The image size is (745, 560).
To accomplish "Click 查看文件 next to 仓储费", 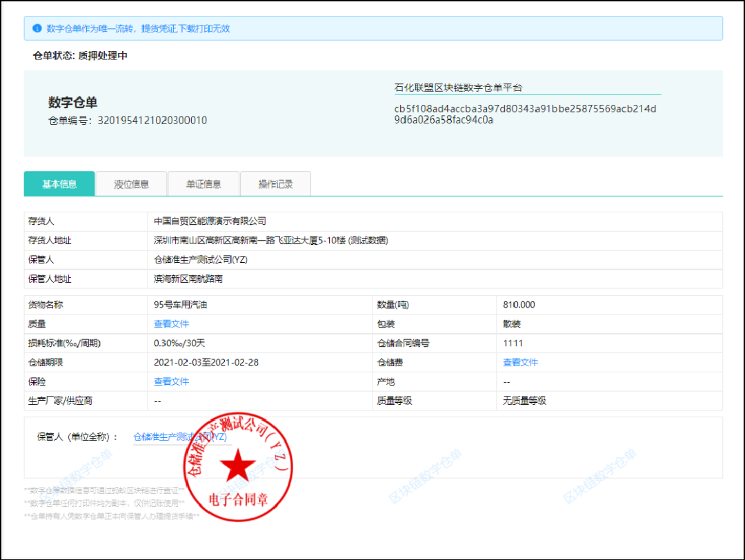I will point(520,361).
